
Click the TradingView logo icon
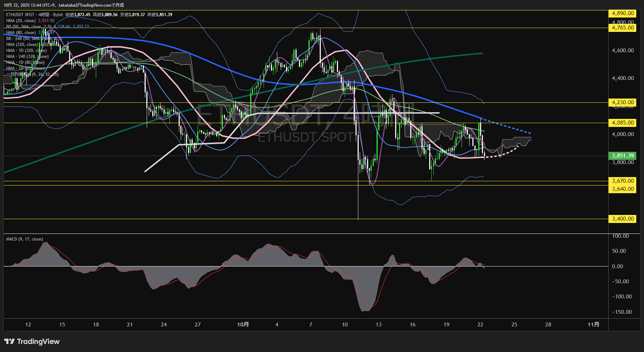(x=9, y=341)
